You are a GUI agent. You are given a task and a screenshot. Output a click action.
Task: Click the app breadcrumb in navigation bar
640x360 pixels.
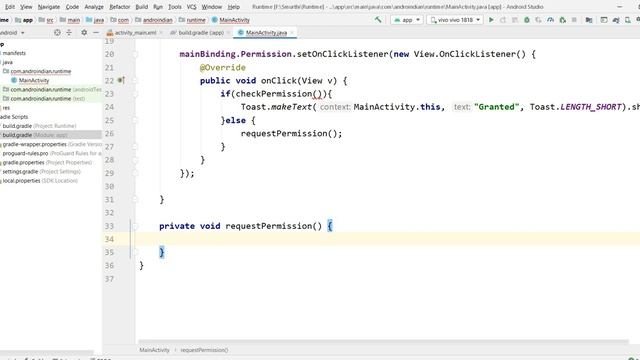[x=24, y=20]
